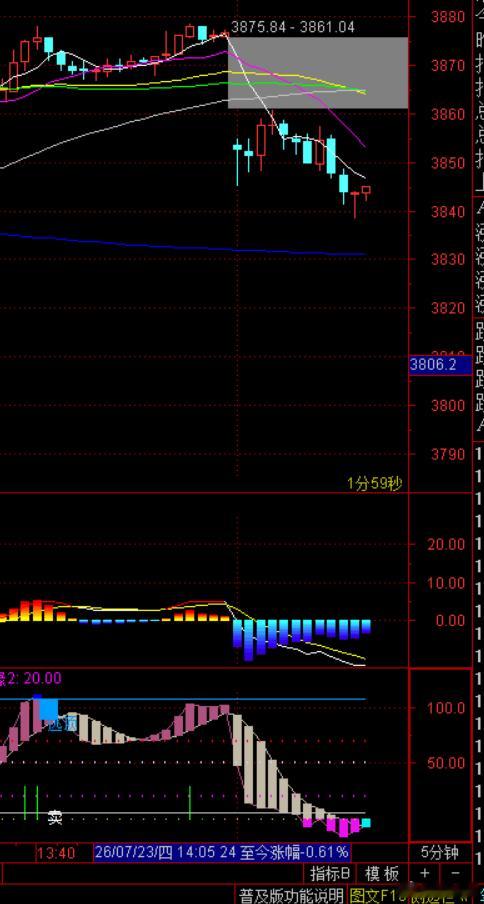This screenshot has height=904, width=484.
Task: Click the 0.00 MACD axis value
Action: point(449,620)
